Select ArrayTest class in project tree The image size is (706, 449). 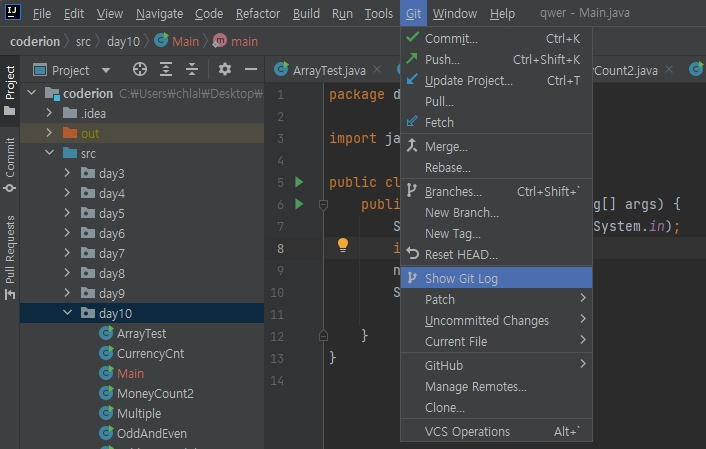point(141,333)
